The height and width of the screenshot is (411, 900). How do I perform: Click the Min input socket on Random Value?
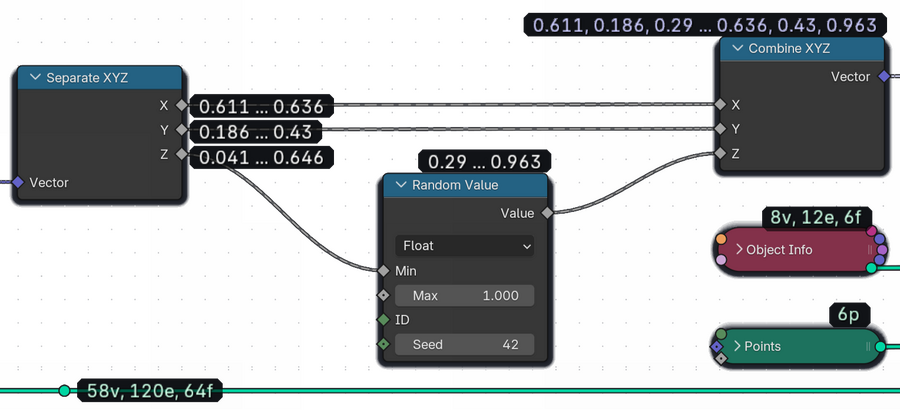pos(384,270)
